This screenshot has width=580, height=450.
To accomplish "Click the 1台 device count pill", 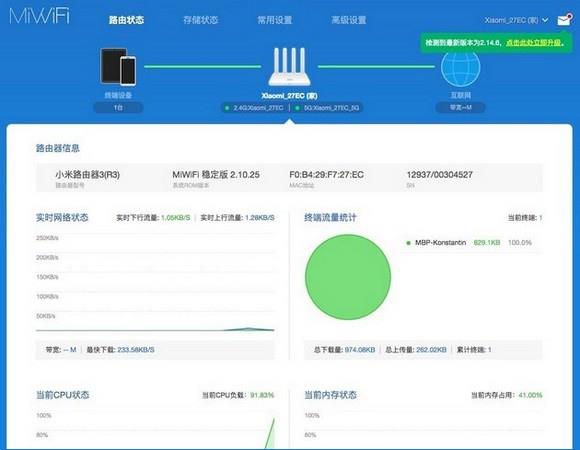I will click(x=118, y=108).
